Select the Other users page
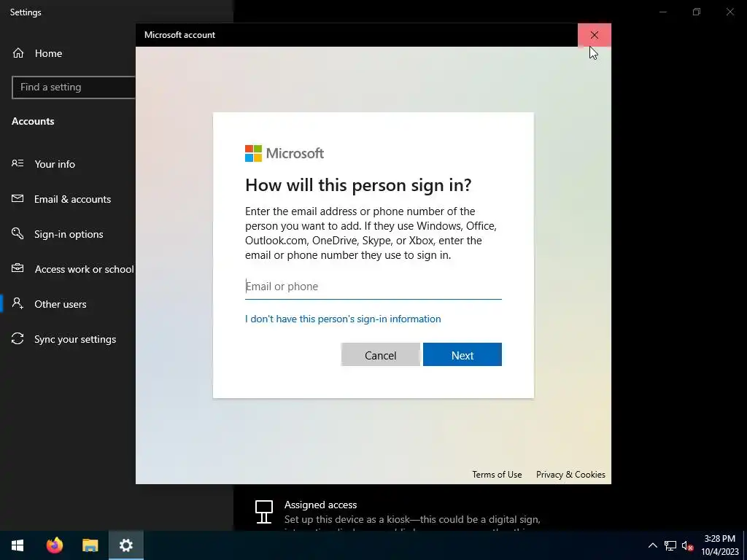Viewport: 747px width, 560px height. click(60, 304)
